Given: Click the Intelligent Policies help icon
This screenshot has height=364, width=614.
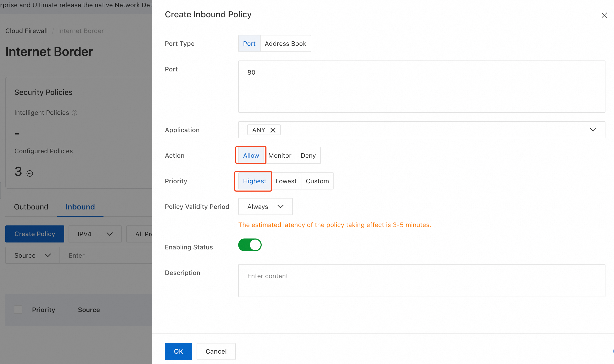Looking at the screenshot, I should pyautogui.click(x=75, y=113).
